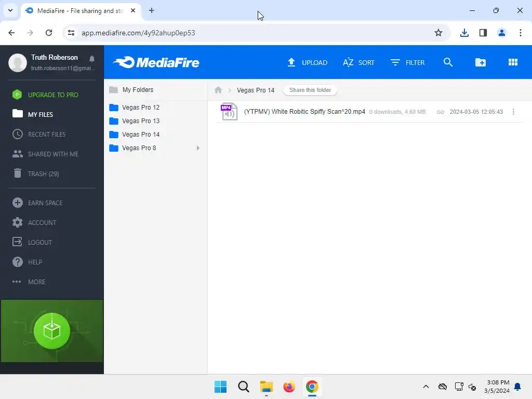Click the site info icon in address bar
Viewport: 532px width, 399px height.
tap(71, 33)
